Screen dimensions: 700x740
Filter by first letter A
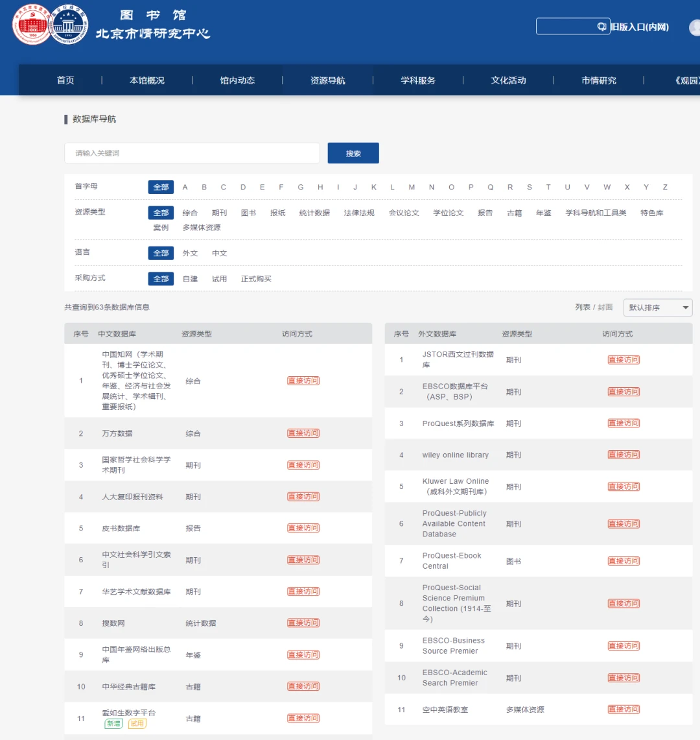pos(185,187)
